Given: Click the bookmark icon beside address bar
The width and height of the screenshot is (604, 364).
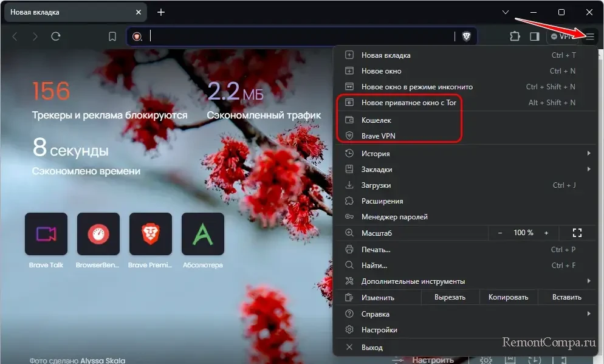Looking at the screenshot, I should click(x=112, y=36).
